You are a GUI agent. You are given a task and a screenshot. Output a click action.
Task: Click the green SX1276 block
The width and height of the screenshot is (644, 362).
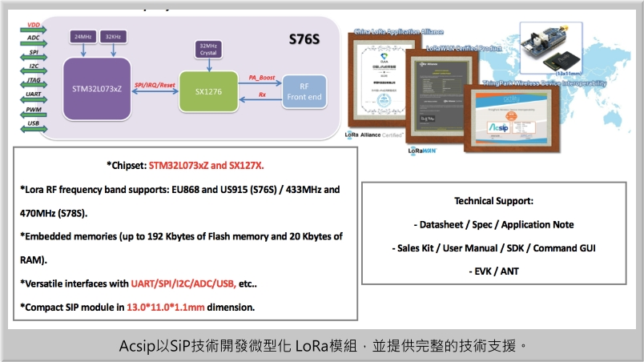(x=208, y=91)
